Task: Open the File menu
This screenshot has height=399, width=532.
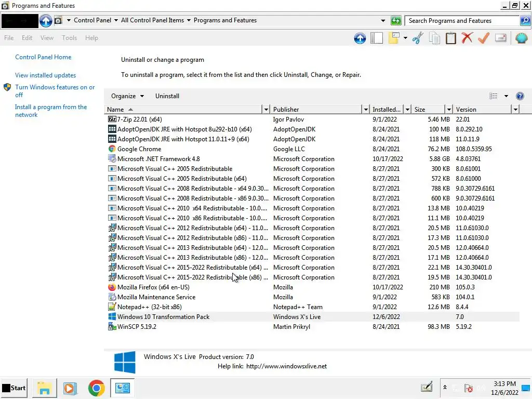Action: (x=9, y=37)
